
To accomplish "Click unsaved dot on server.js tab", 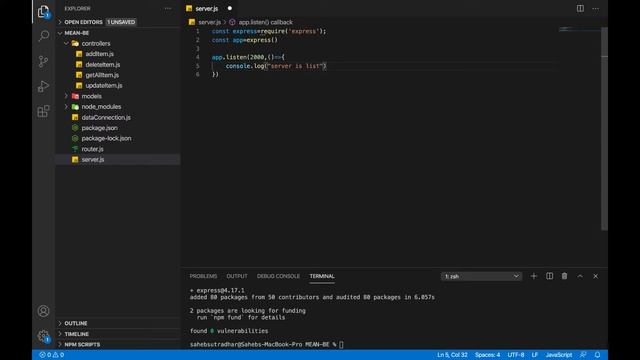I will click(230, 8).
